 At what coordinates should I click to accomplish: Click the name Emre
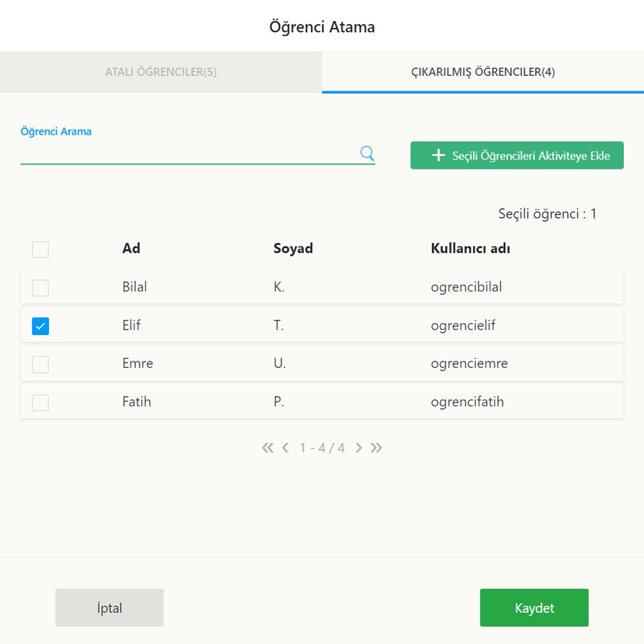(x=138, y=363)
